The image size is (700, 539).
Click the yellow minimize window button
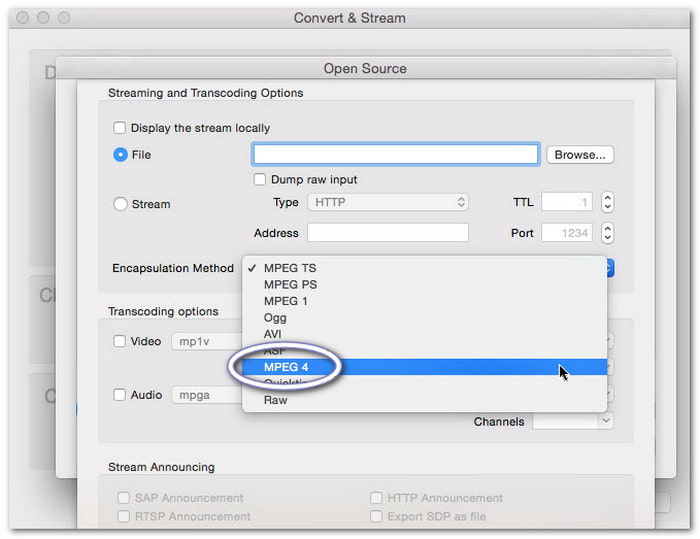click(x=43, y=18)
